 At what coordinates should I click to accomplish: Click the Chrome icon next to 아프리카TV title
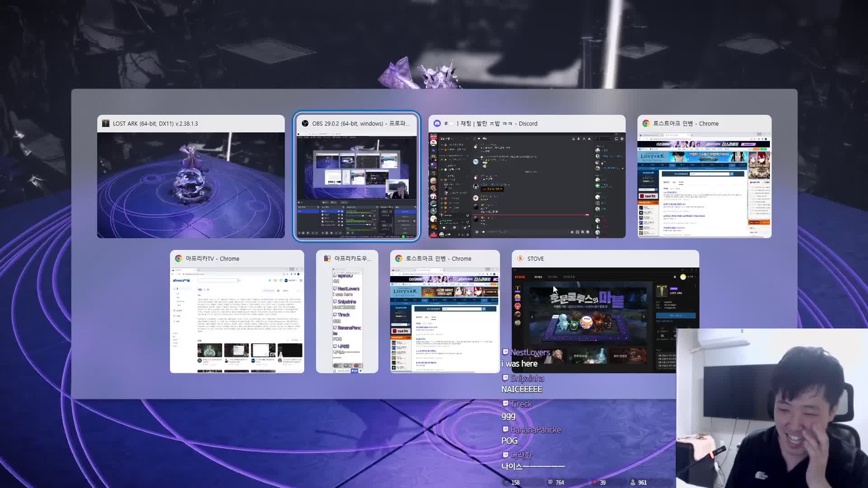click(179, 258)
